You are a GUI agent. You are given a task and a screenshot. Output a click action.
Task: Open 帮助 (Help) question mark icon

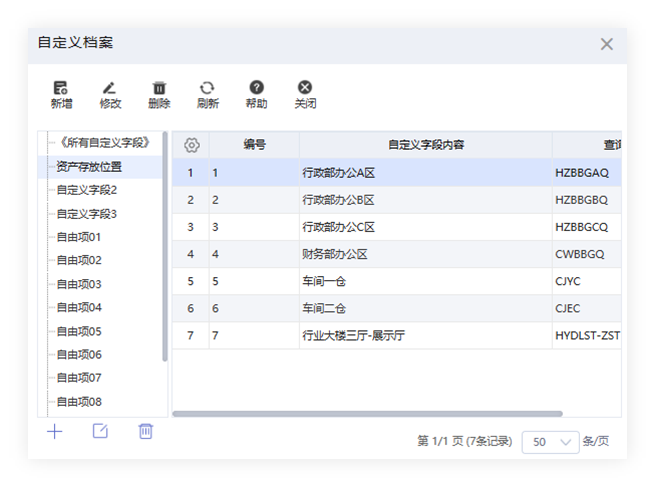click(x=256, y=90)
